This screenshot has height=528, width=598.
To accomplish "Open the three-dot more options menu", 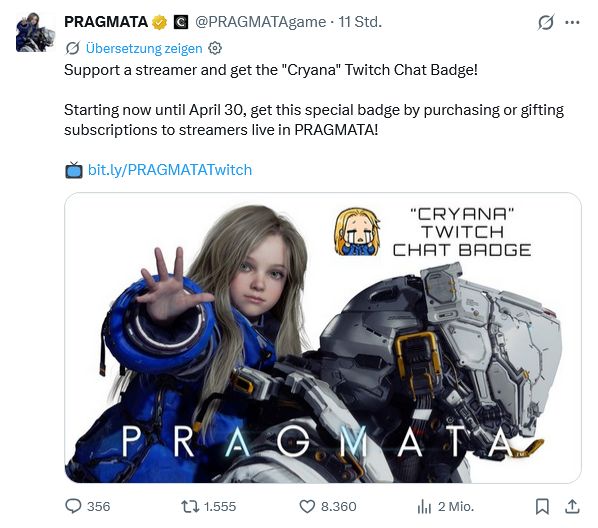I will click(x=572, y=22).
